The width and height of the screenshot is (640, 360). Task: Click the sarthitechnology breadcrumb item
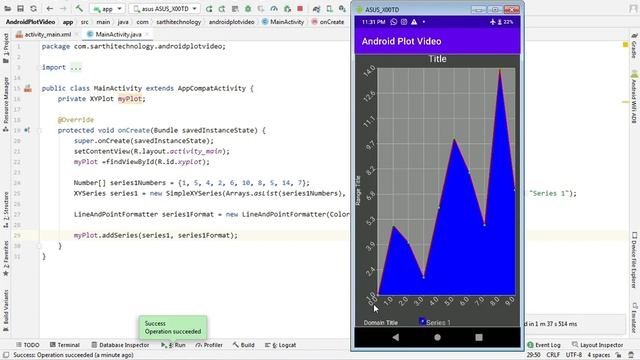point(178,22)
